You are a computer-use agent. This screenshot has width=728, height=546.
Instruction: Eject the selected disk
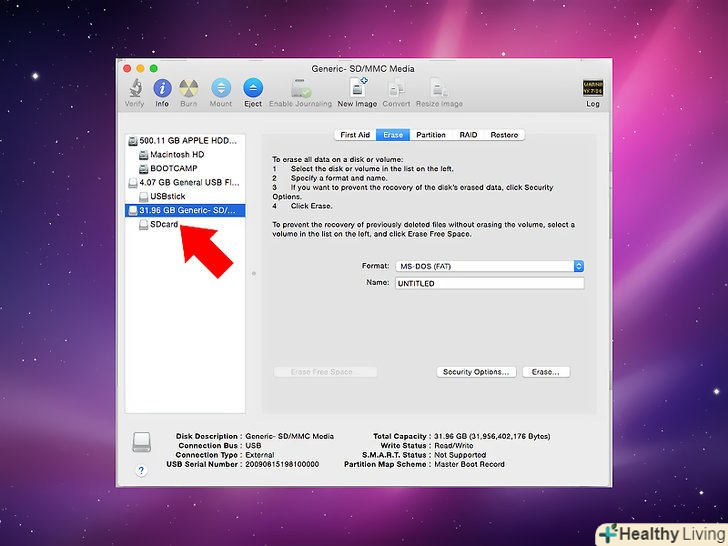point(253,88)
